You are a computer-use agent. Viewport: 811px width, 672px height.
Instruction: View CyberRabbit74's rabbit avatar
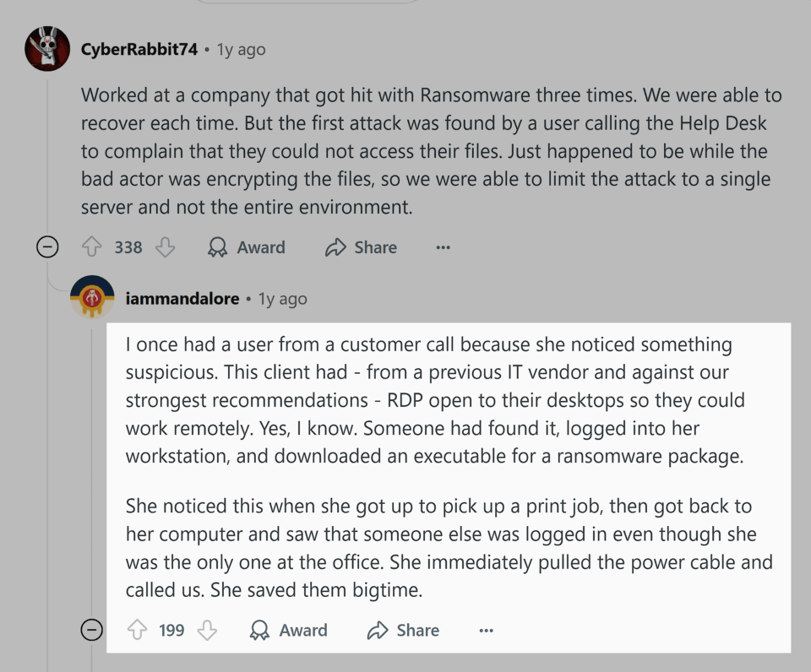point(47,49)
